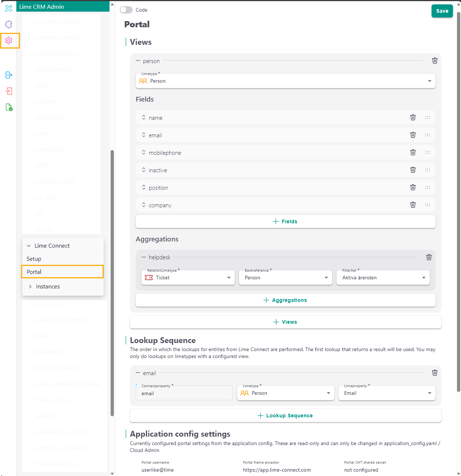Image resolution: width=461 pixels, height=476 pixels.
Task: Open the Limetype dropdown showing Person
Action: [286, 81]
